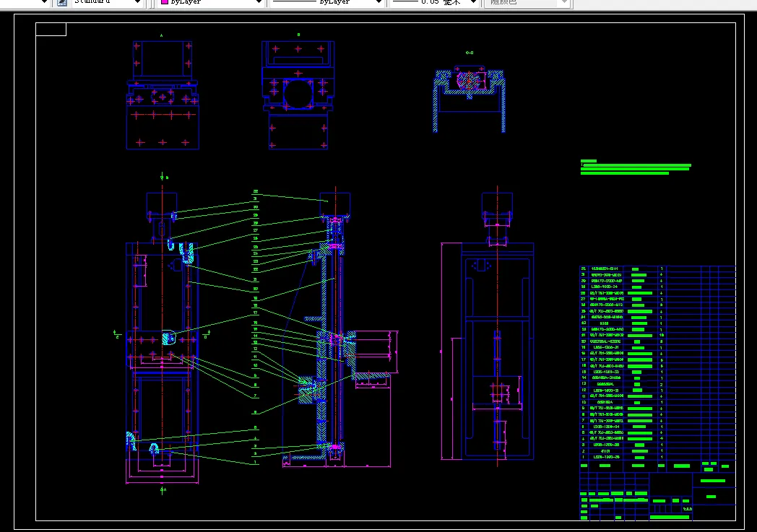Click the magenta ByLayer color swatch

click(x=165, y=2)
